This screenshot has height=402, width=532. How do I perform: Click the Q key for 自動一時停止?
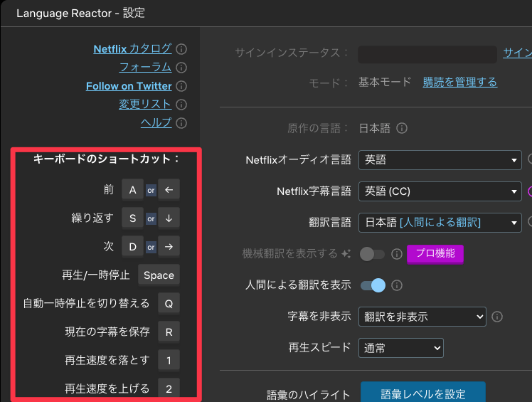click(x=169, y=304)
